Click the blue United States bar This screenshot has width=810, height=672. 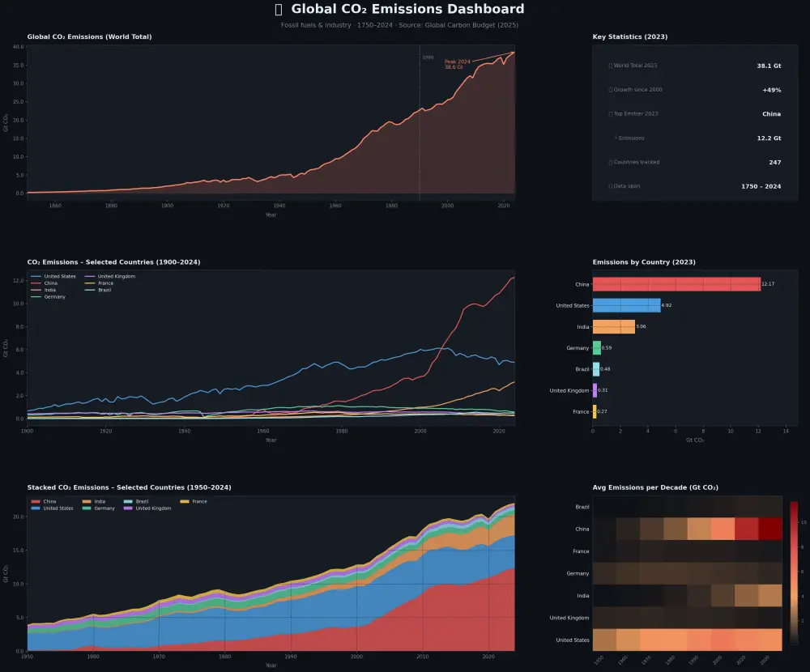pos(626,305)
